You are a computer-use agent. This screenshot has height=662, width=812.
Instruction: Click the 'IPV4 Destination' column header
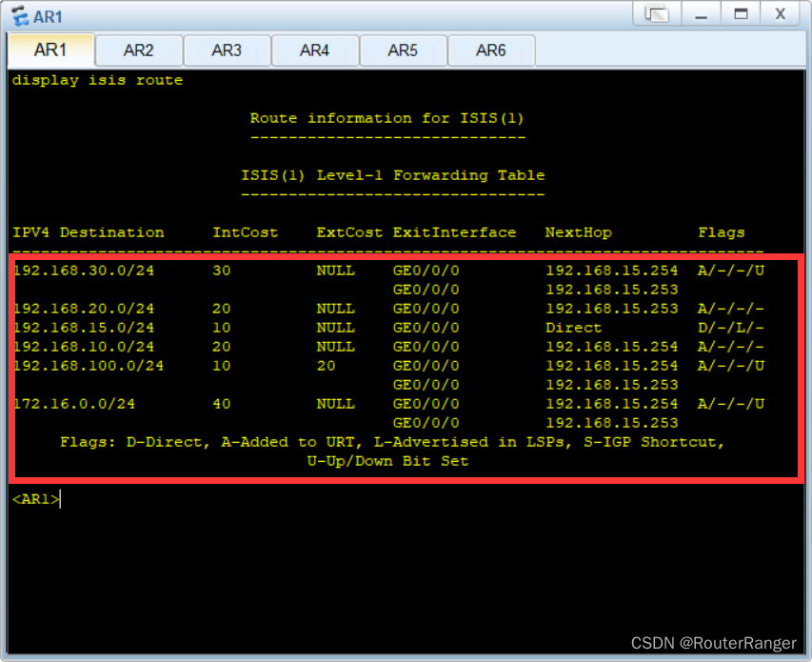click(88, 232)
